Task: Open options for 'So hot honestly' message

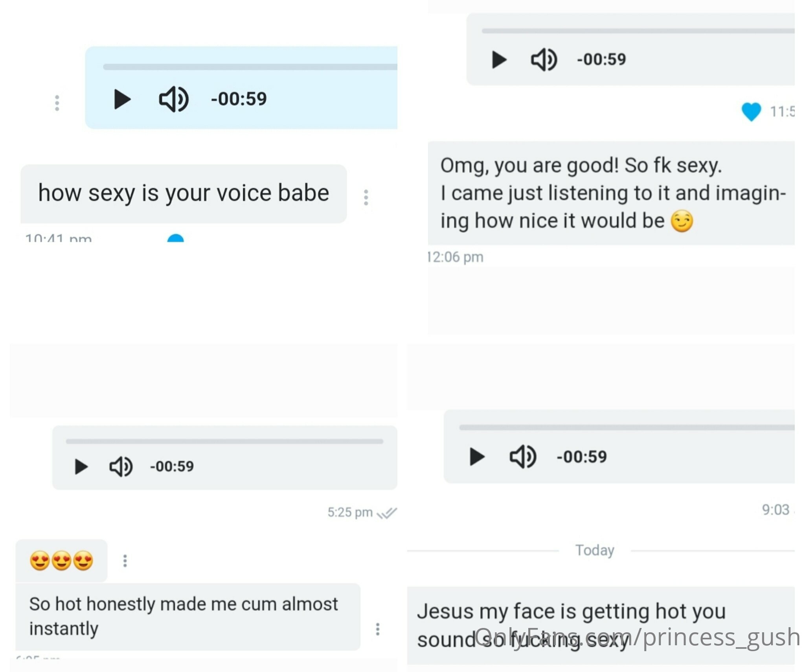Action: pos(378,629)
